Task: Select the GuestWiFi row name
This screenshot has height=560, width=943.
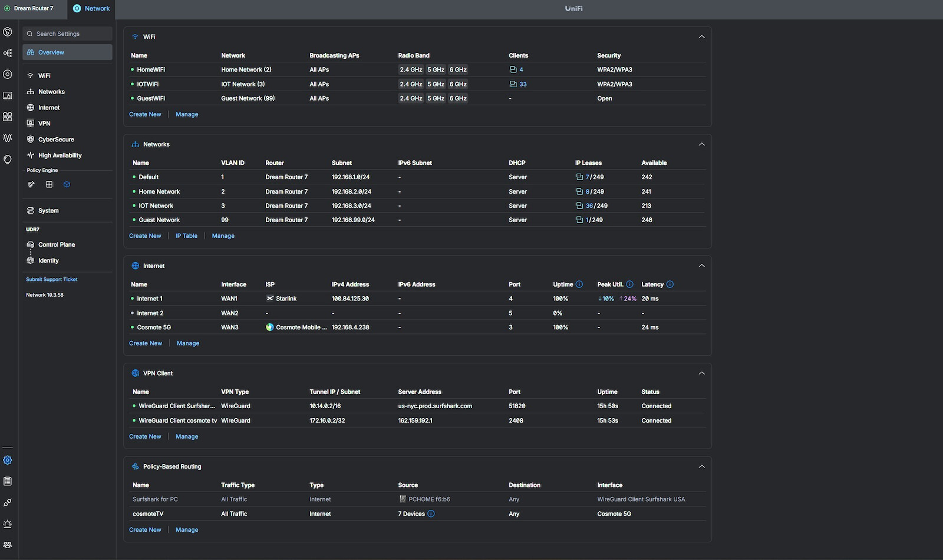Action: [151, 98]
